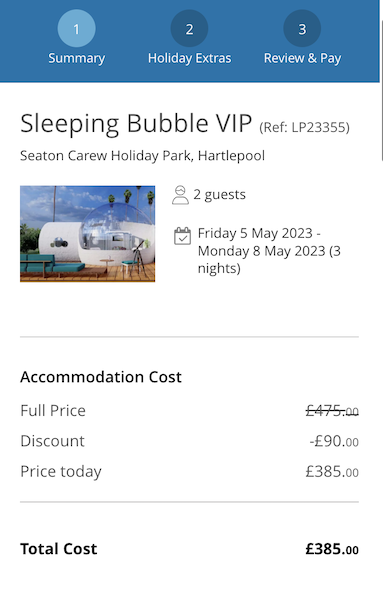Screen dimensions: 383x590
Task: Click the Ref: LP23355 reference text
Action: point(304,127)
